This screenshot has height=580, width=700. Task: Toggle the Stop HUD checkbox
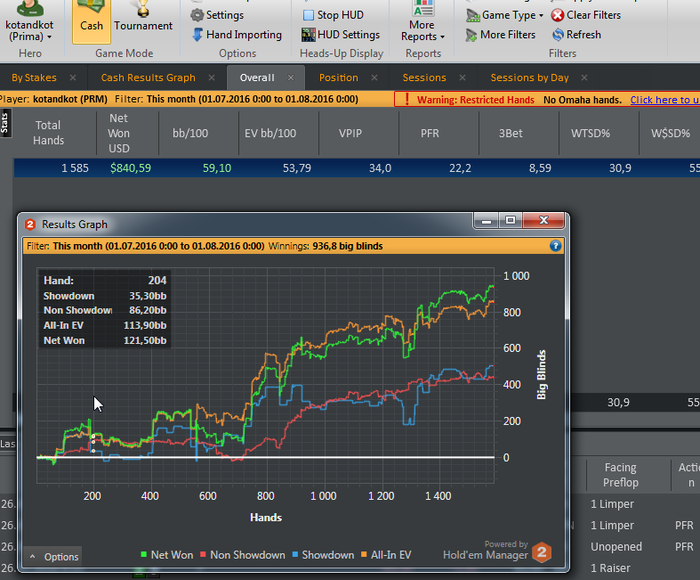[x=308, y=15]
